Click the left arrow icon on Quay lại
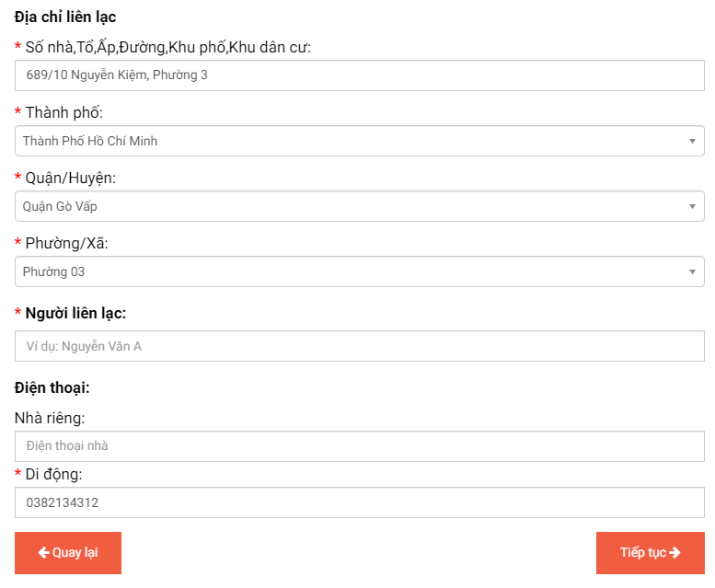Viewport: 715px width, 588px height. 43,552
